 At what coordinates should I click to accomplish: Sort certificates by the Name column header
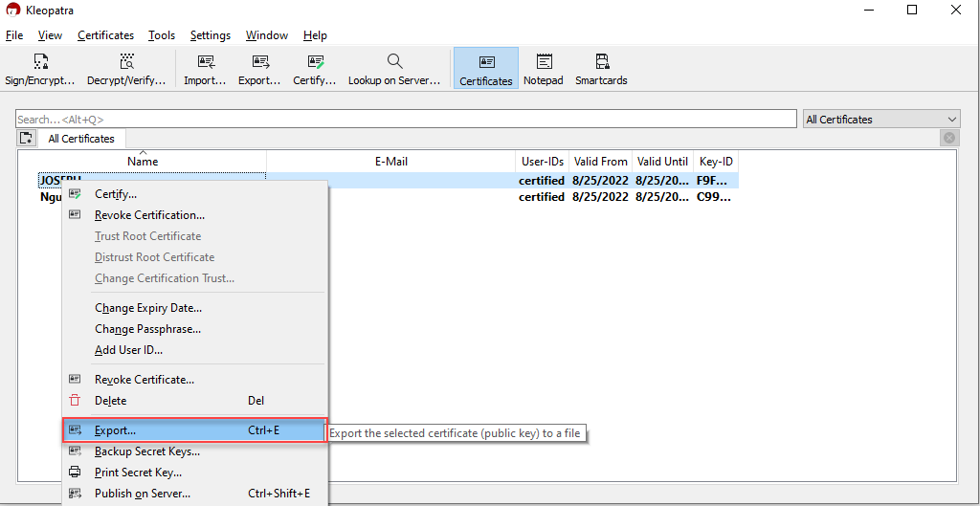click(x=143, y=162)
